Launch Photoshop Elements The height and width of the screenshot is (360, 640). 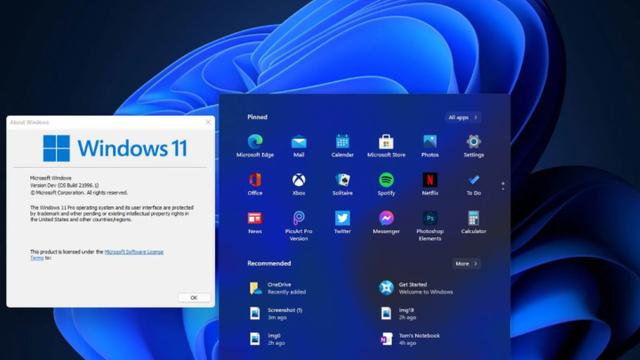click(x=430, y=226)
